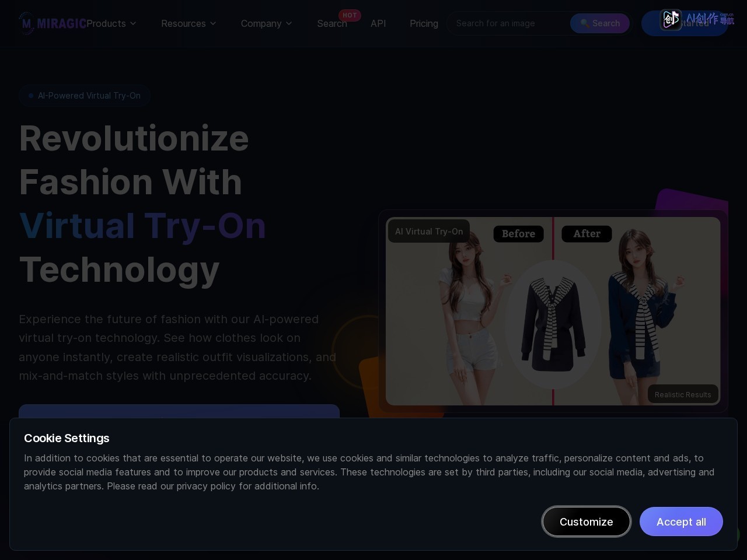Viewport: 747px width, 560px height.
Task: Click the Miragic logo
Action: [52, 23]
